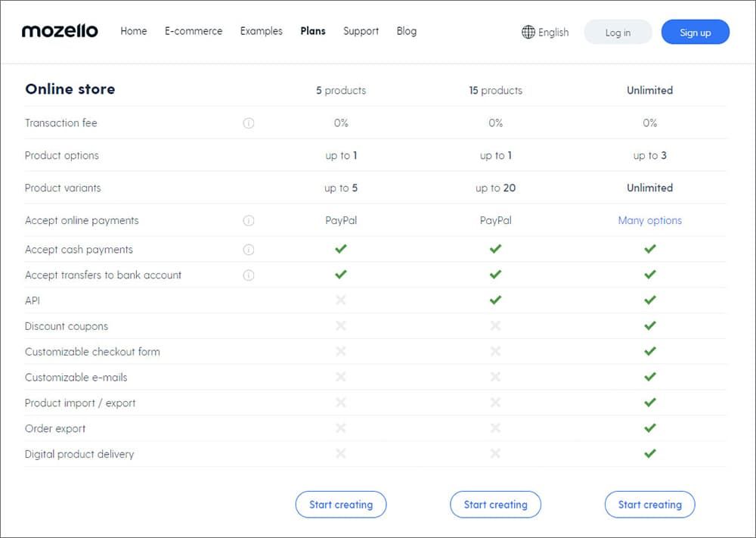Screen dimensions: 756x538
Task: Click the 15 products column header
Action: tap(496, 91)
